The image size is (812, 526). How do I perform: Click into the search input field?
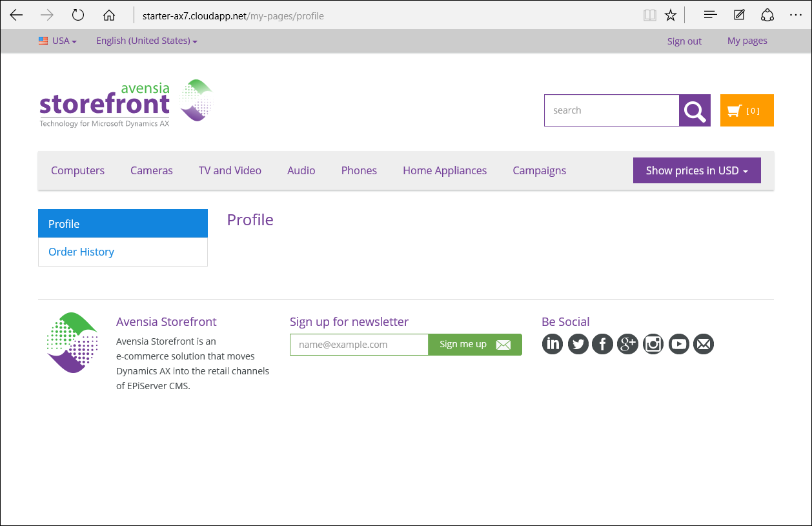click(611, 110)
